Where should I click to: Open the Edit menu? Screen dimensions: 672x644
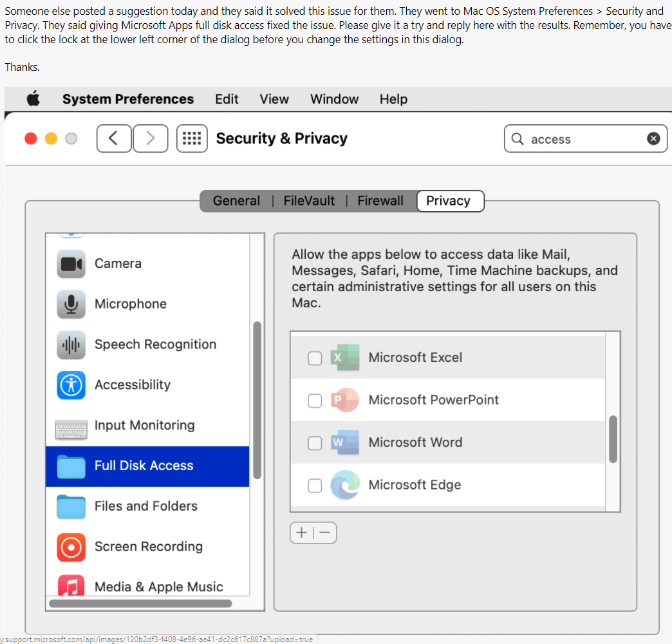227,99
